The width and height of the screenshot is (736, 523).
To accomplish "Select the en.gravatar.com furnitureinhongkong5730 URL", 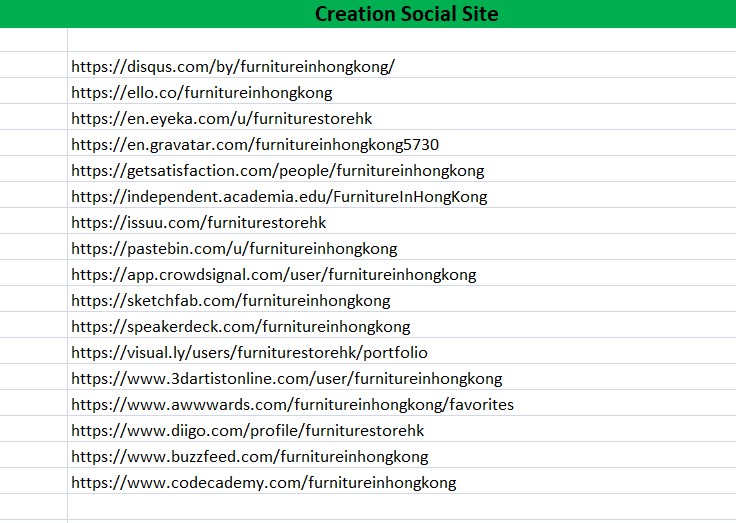I will point(255,145).
